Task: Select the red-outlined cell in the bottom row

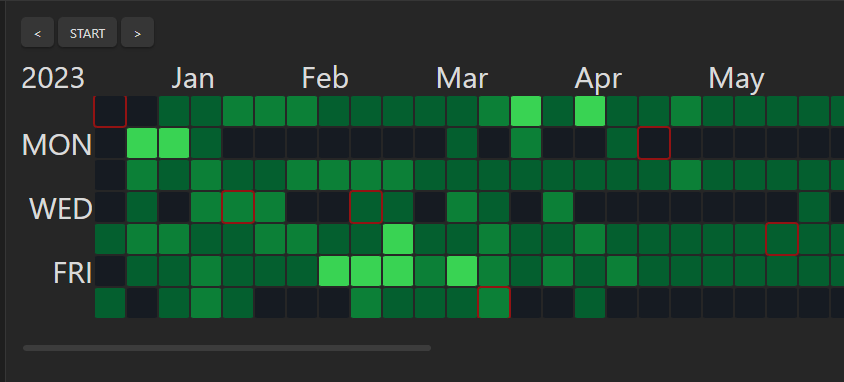Action: click(x=494, y=303)
